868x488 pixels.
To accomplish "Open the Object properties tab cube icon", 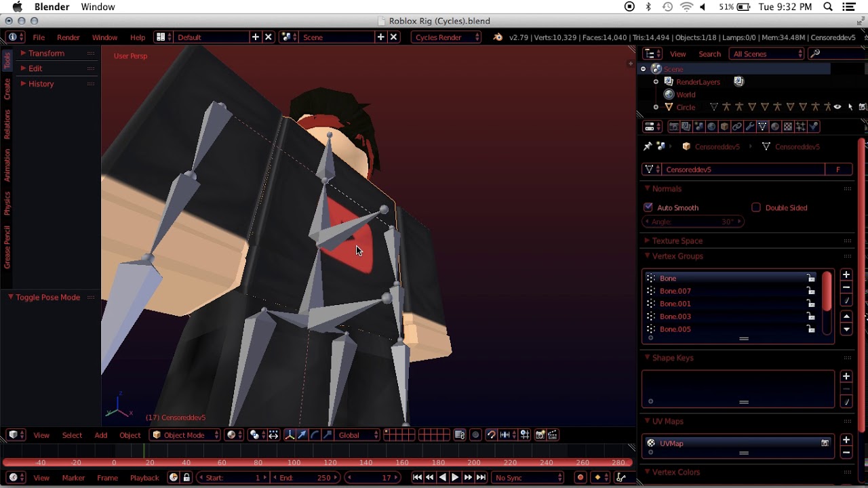I will [x=724, y=127].
